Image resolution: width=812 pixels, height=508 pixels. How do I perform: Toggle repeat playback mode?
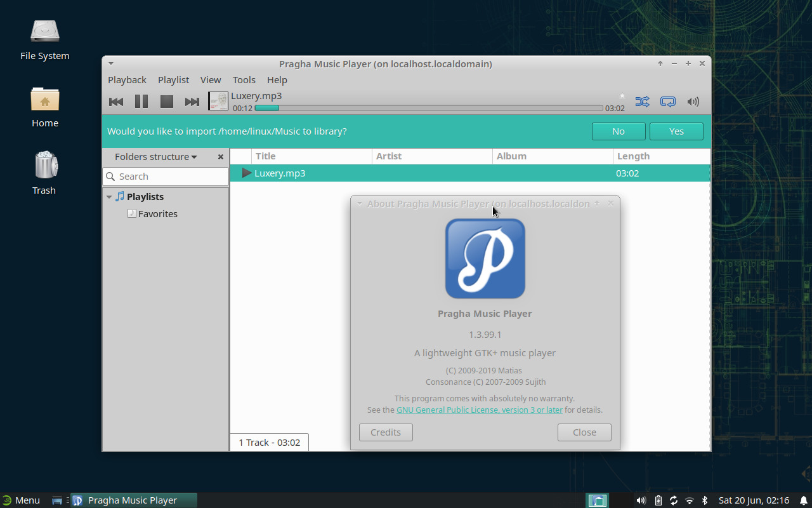coord(667,102)
